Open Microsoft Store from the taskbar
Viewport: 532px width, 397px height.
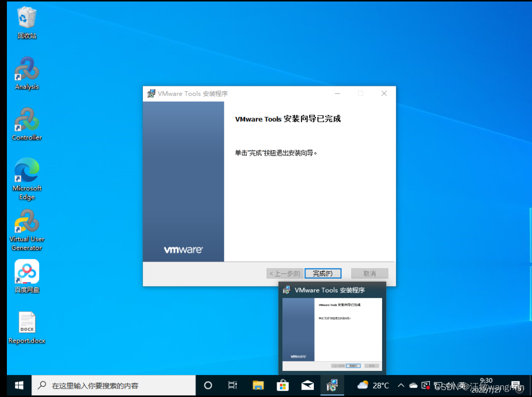click(282, 386)
